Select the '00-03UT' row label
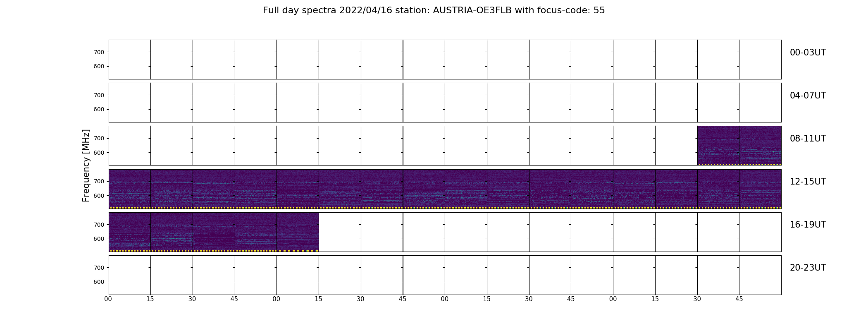The width and height of the screenshot is (868, 331). 808,53
